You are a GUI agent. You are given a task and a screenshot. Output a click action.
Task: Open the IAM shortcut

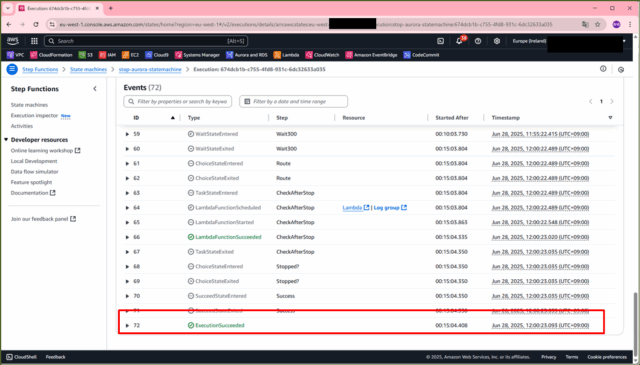click(107, 55)
